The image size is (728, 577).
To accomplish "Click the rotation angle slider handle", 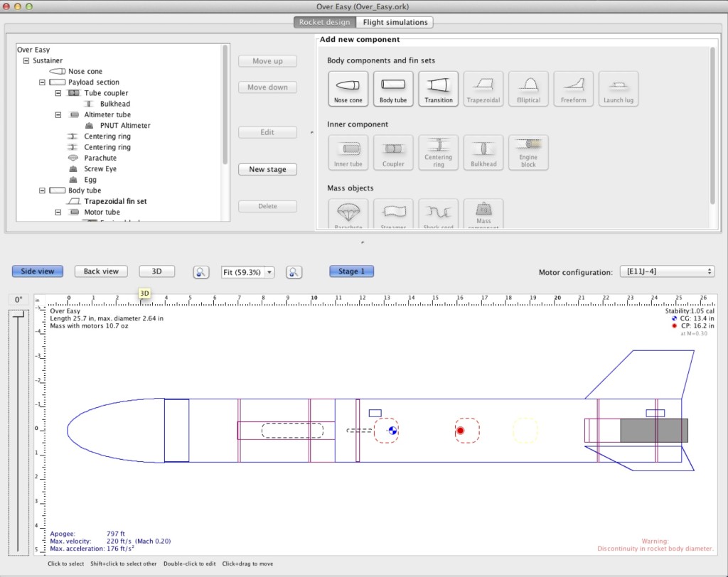I will pos(18,316).
